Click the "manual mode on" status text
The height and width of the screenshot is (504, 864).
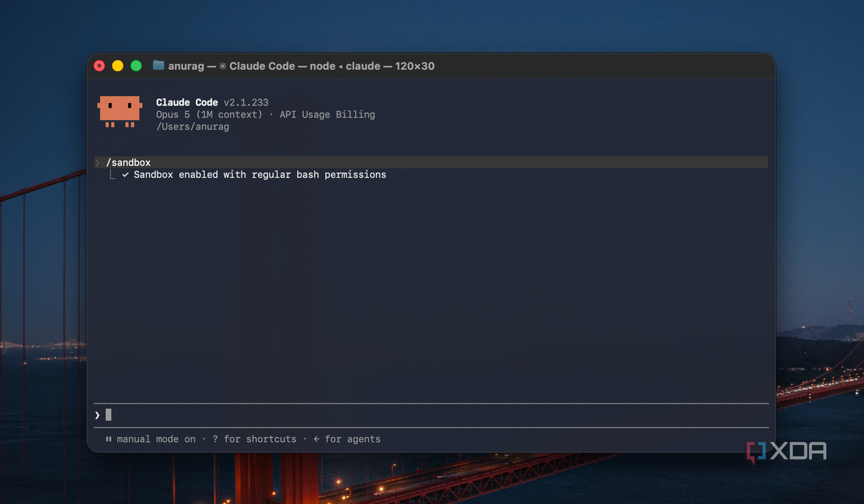pyautogui.click(x=156, y=439)
